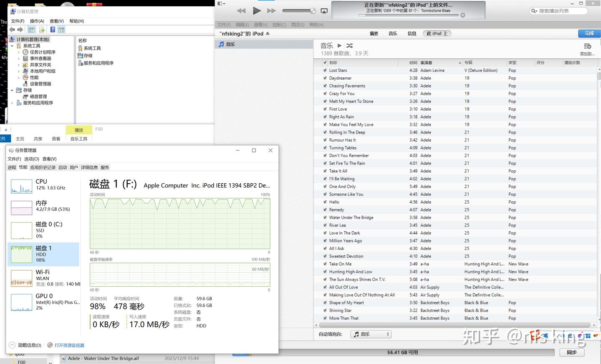Viewport: 601px width, 364px height.
Task: Uncheck the song Hello
Action: (325, 202)
